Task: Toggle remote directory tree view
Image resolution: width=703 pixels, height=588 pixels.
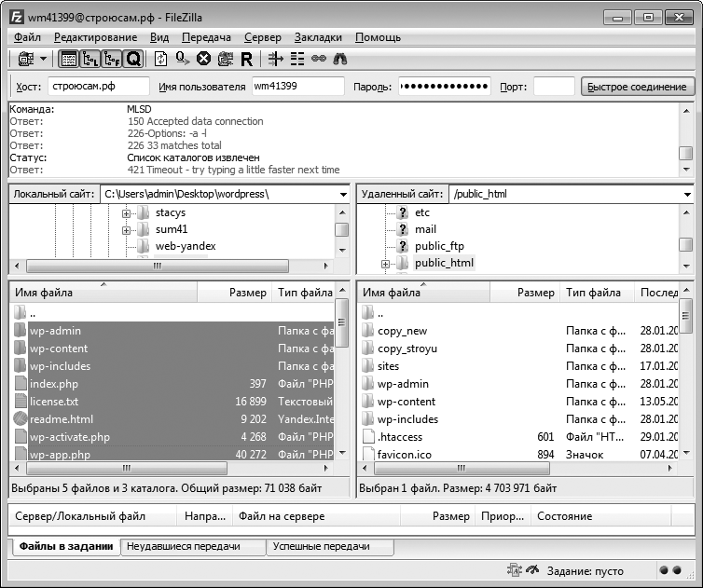Action: click(112, 59)
